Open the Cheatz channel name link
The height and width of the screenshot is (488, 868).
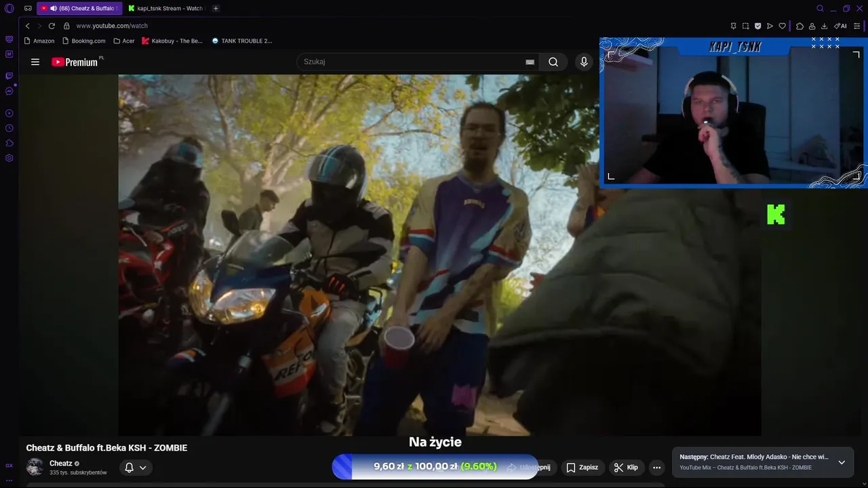click(x=60, y=464)
